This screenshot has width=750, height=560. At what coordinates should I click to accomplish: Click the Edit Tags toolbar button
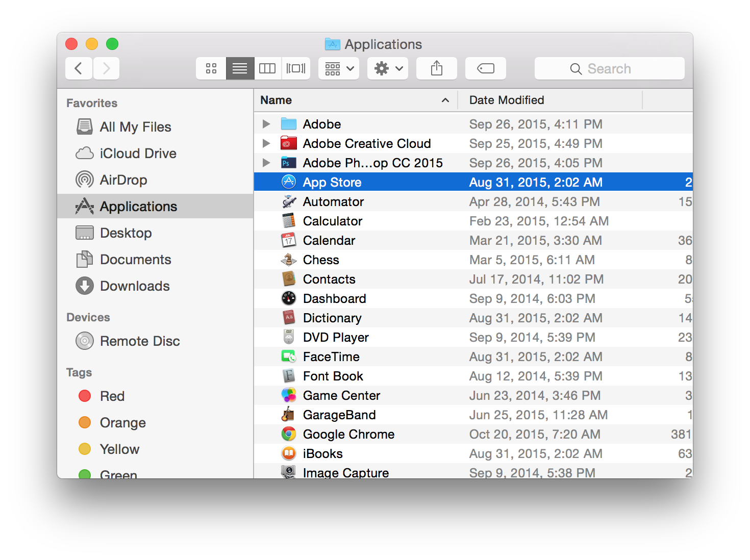(x=486, y=68)
